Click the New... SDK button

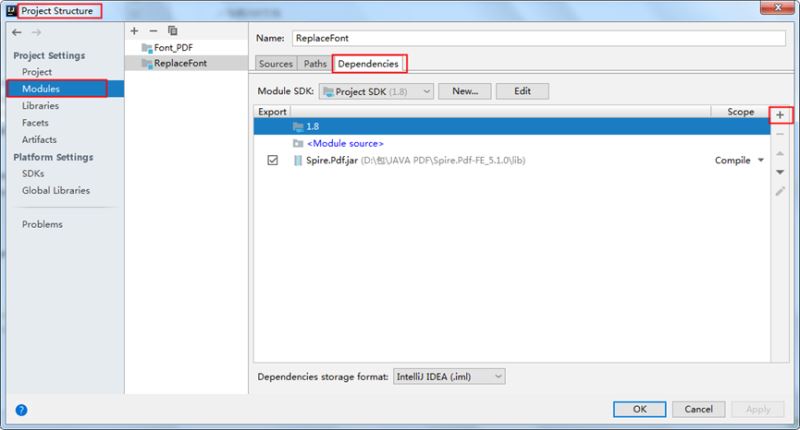coord(465,91)
